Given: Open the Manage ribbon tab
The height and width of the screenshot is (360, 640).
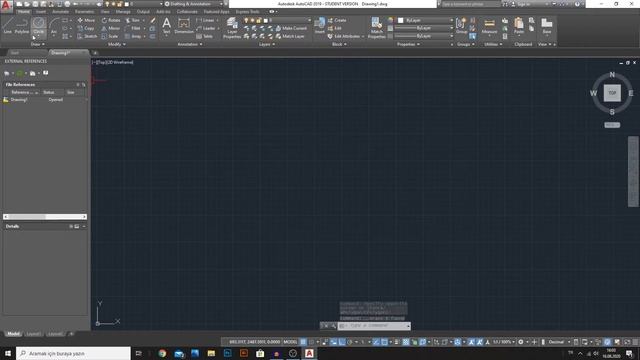Looking at the screenshot, I should [123, 12].
